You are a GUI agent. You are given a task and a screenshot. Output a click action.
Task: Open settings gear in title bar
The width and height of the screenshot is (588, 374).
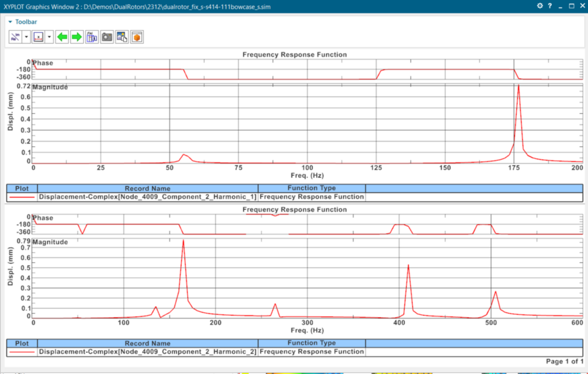point(540,6)
